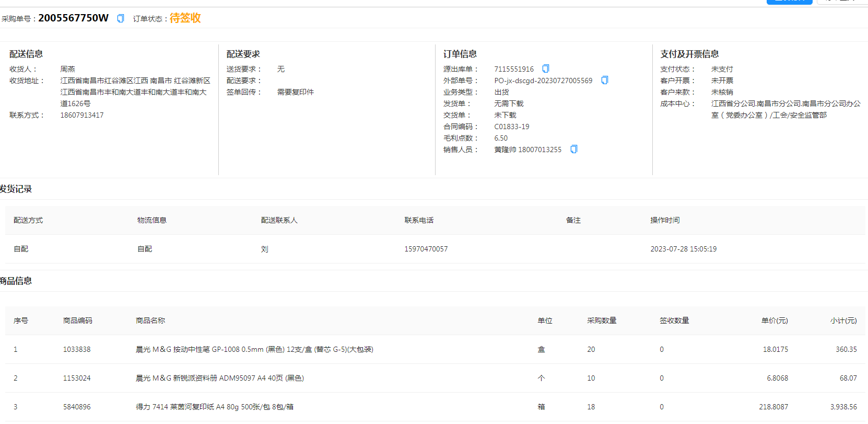Copy the purchase order number 2005567750W

[121, 18]
